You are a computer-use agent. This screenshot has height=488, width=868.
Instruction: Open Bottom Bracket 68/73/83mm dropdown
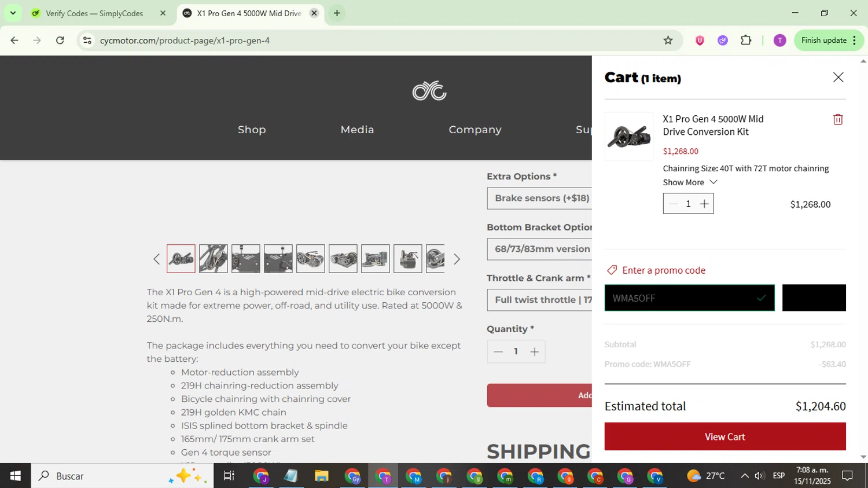pyautogui.click(x=539, y=249)
